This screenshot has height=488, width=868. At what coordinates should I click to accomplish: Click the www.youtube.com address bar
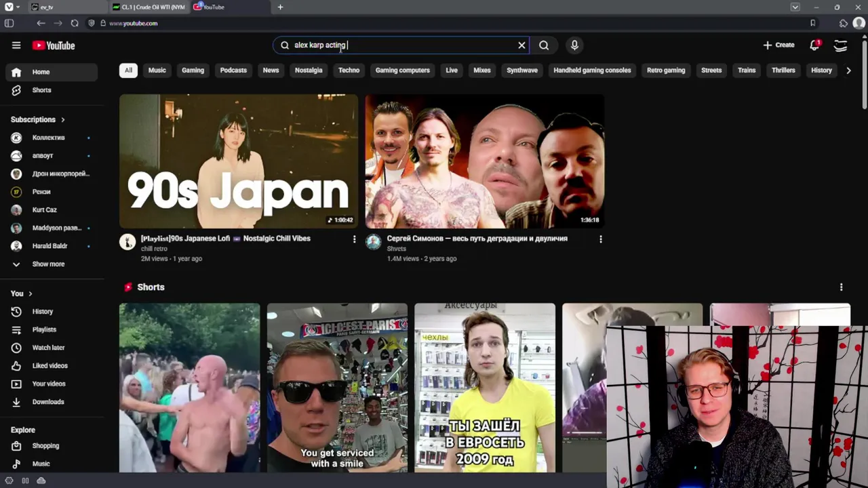tap(133, 23)
